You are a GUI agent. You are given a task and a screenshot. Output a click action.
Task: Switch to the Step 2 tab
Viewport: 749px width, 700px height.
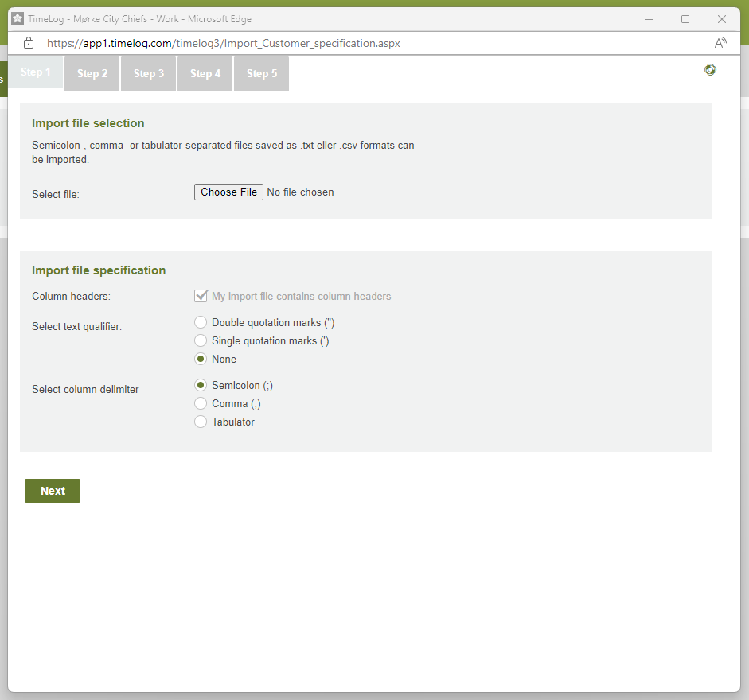[92, 74]
